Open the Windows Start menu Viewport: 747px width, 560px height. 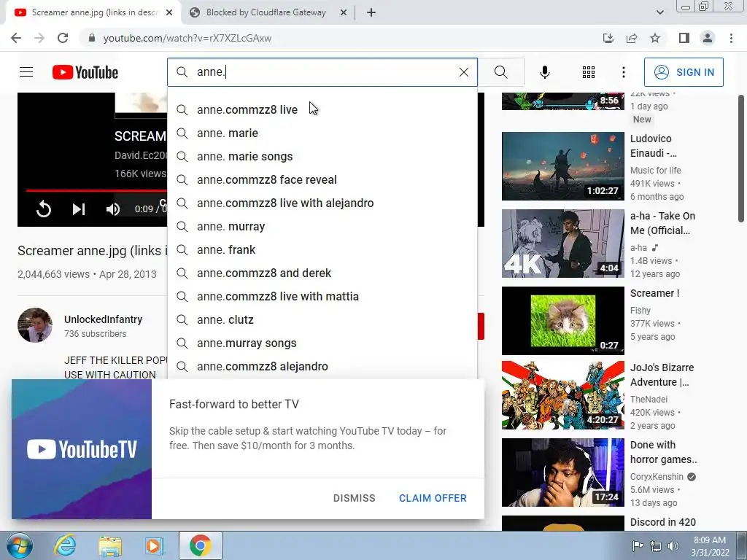20,545
